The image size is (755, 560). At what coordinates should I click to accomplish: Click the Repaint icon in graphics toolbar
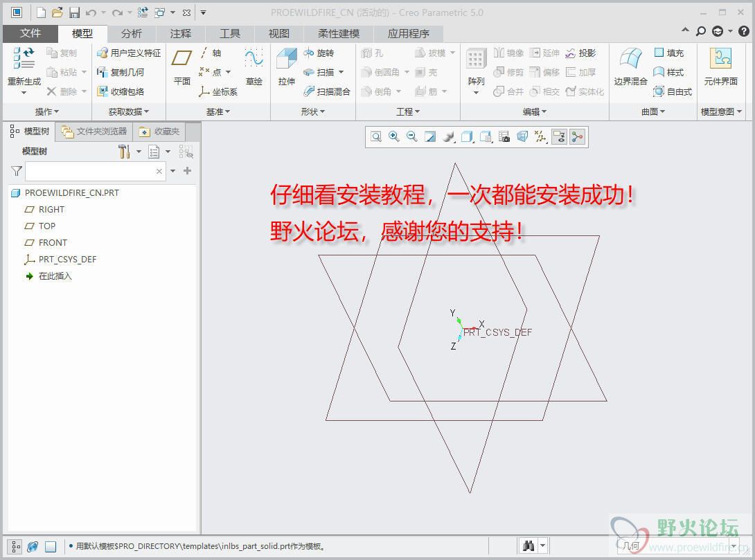pos(430,137)
